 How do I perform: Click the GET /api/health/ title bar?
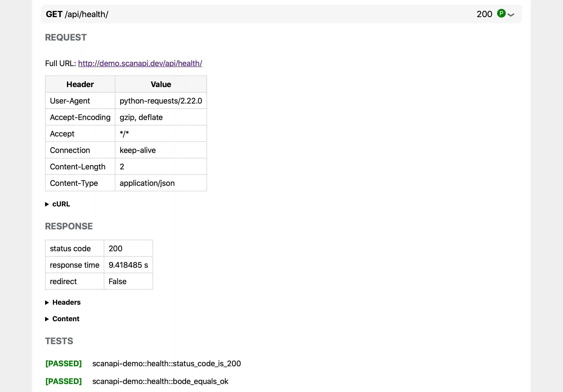pyautogui.click(x=77, y=14)
